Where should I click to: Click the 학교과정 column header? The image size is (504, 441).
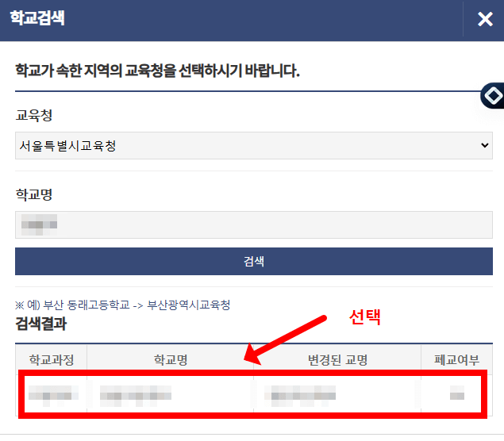pos(52,360)
